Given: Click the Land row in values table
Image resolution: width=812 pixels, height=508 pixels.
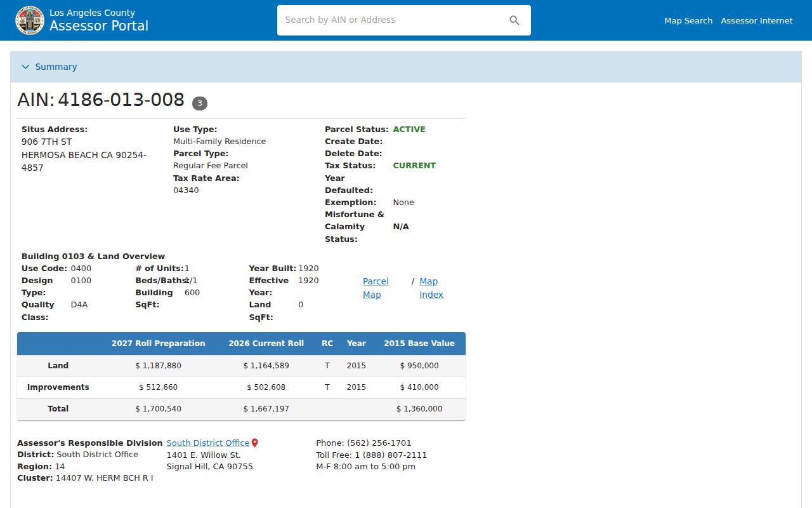Looking at the screenshot, I should pos(241,366).
